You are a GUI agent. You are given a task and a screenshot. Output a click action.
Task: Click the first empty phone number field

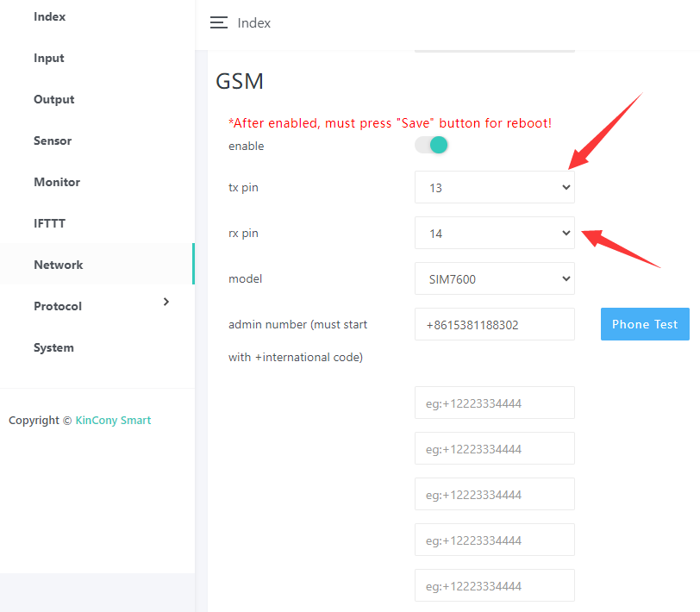point(494,403)
